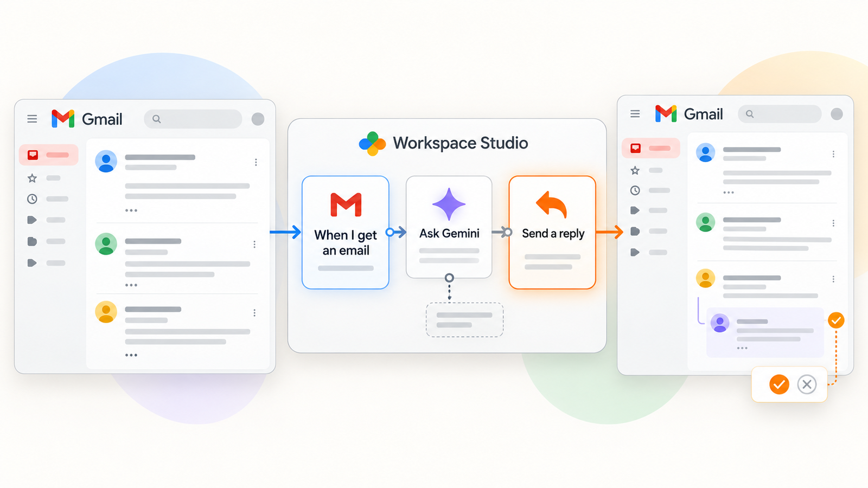
Task: Click the green avatar in right Gmail list
Action: [706, 222]
